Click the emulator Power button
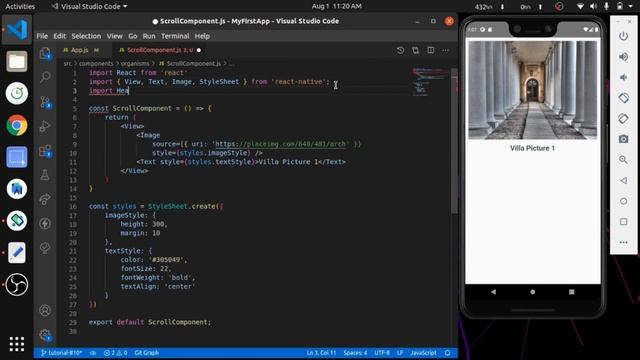 623,36
